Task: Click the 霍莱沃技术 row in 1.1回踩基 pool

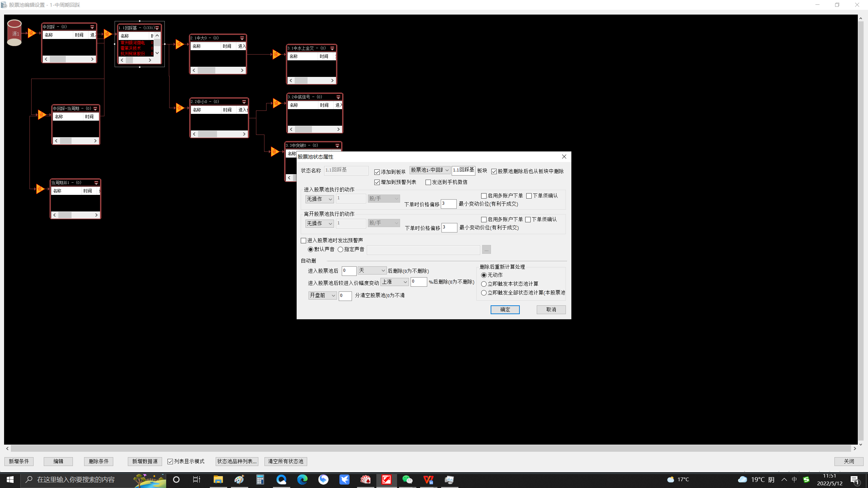Action: point(136,48)
